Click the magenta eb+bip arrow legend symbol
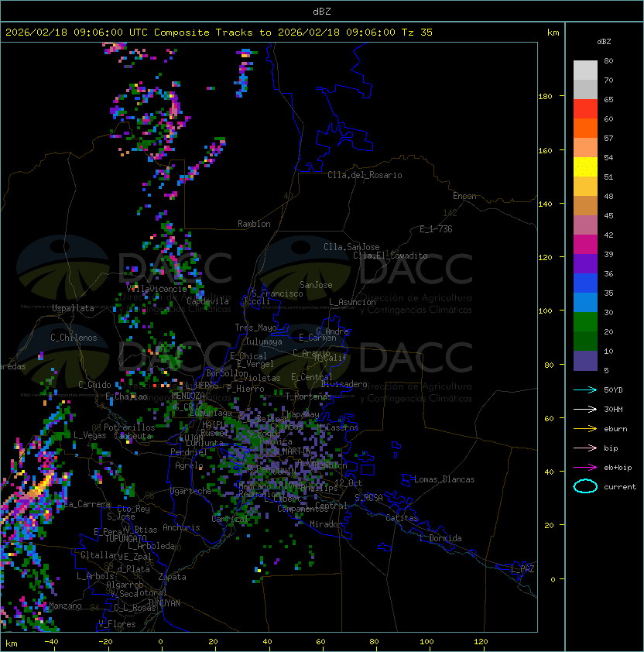644x652 pixels. tap(585, 468)
